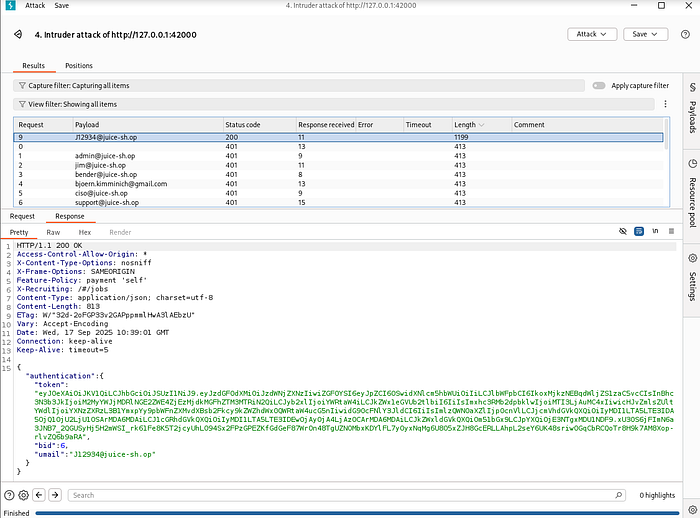Select request 0 row with empty payload
Screen dimensions: 700x518
point(338,146)
